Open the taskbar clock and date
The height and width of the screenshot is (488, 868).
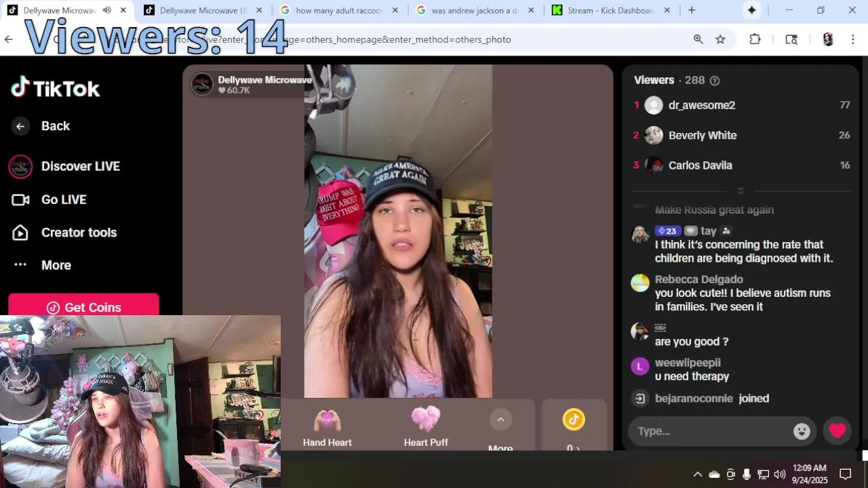(810, 474)
